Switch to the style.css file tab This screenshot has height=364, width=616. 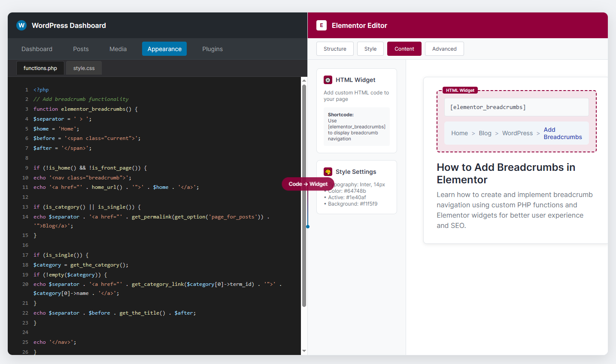[84, 68]
